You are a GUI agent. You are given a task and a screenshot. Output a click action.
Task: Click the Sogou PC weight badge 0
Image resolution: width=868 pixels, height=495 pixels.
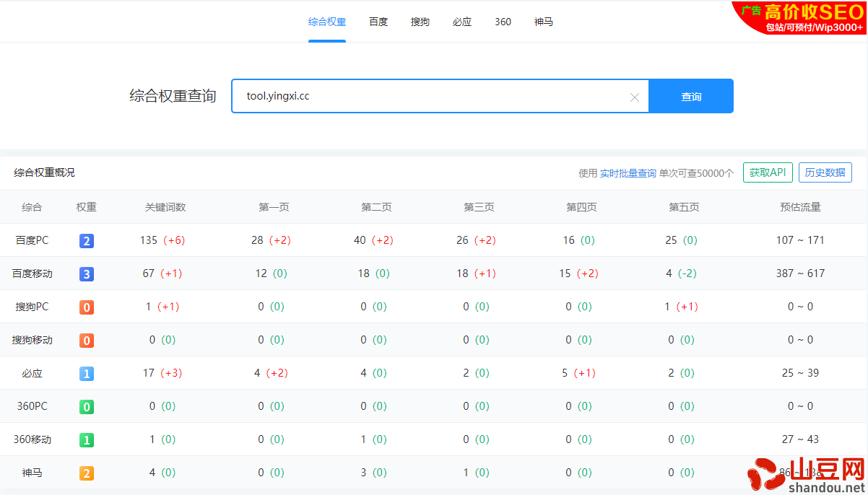[87, 307]
